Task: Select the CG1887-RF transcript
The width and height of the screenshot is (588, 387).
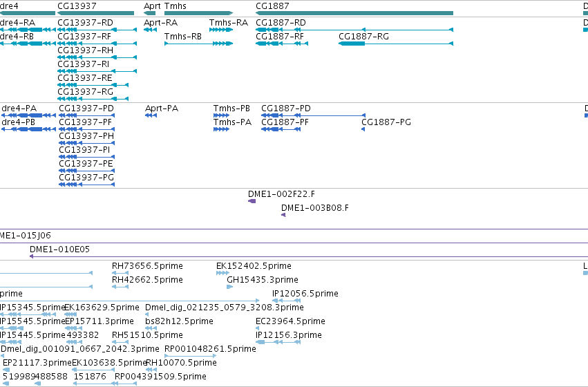Action: (x=282, y=44)
